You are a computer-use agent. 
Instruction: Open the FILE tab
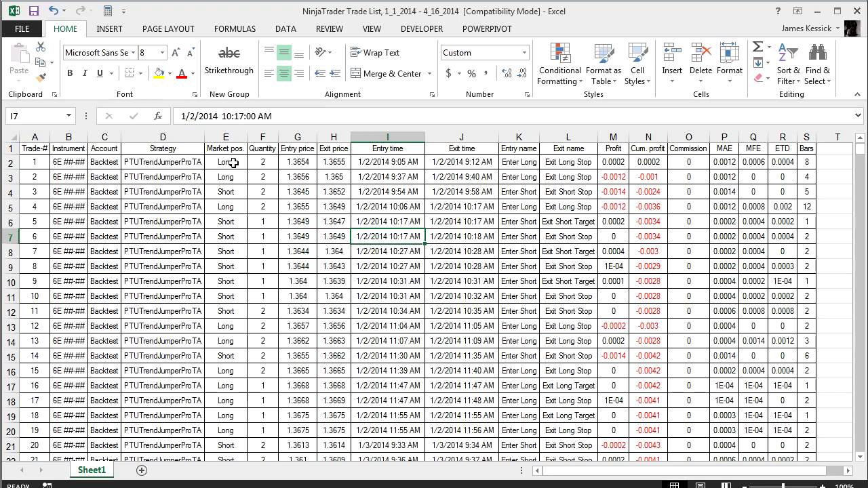click(22, 28)
